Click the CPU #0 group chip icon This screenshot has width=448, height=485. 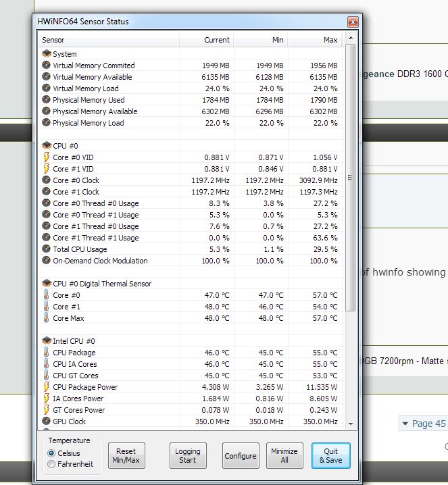point(47,146)
